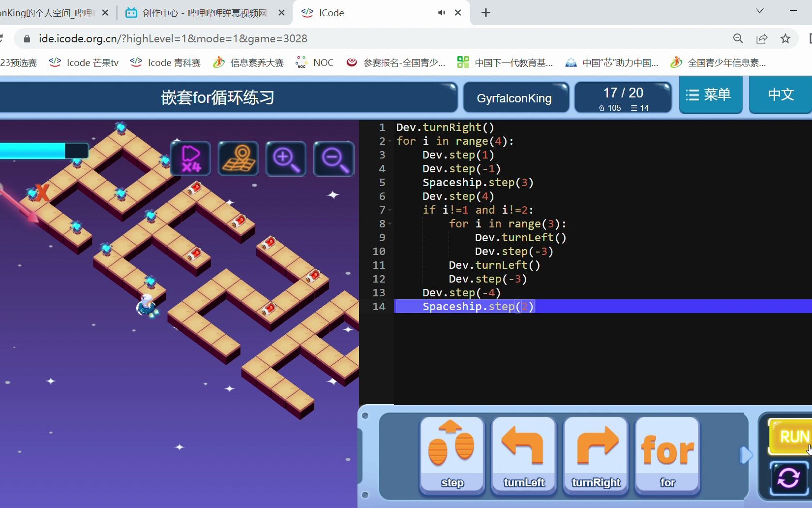Reset the level with refresh button
This screenshot has height=508, width=812.
[789, 478]
